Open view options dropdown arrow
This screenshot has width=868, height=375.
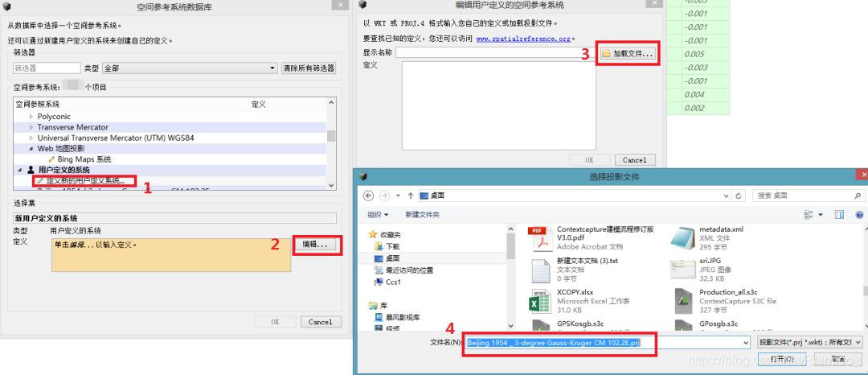click(x=821, y=214)
